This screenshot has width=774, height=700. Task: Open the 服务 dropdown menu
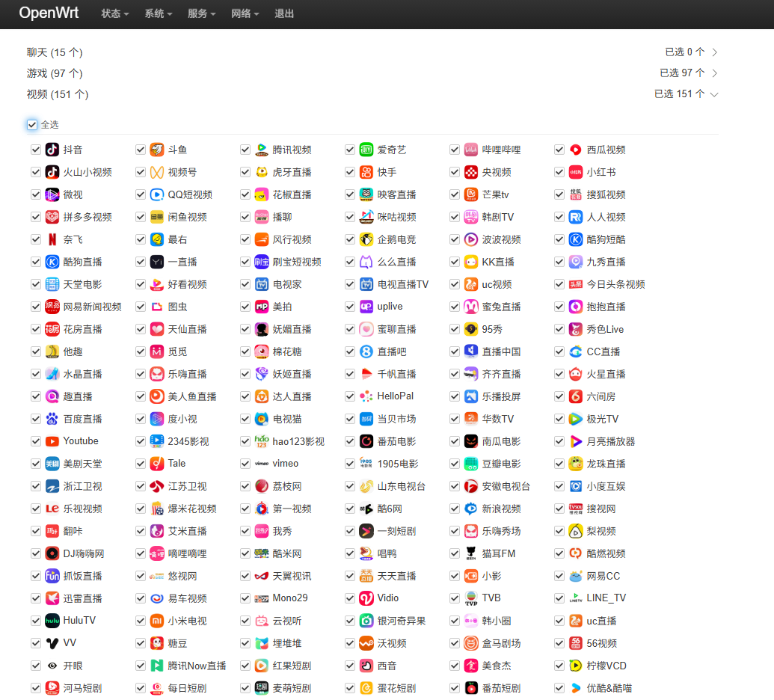coord(201,13)
